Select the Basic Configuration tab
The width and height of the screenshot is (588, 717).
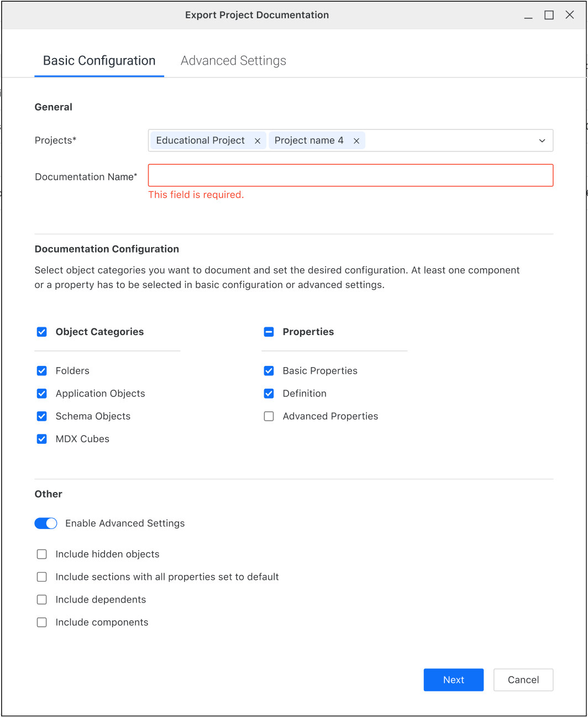click(x=99, y=61)
